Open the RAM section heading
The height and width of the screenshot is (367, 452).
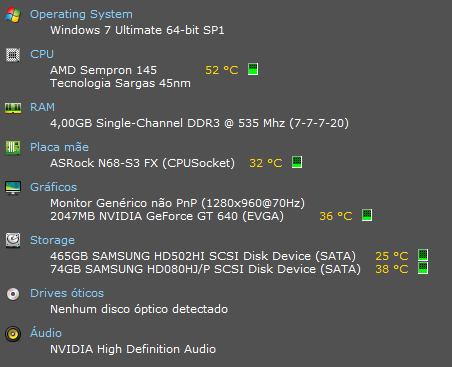tap(42, 107)
